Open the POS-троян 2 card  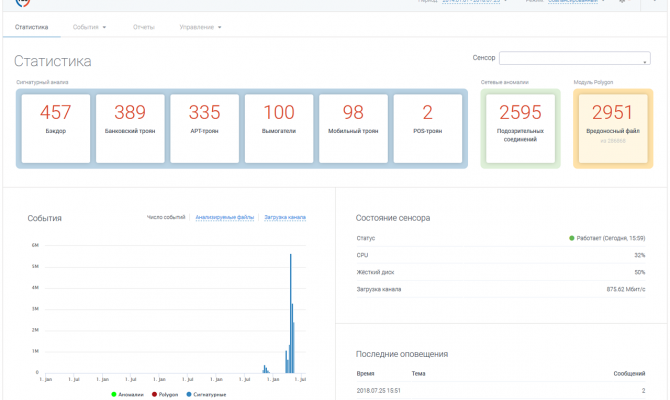pos(427,128)
